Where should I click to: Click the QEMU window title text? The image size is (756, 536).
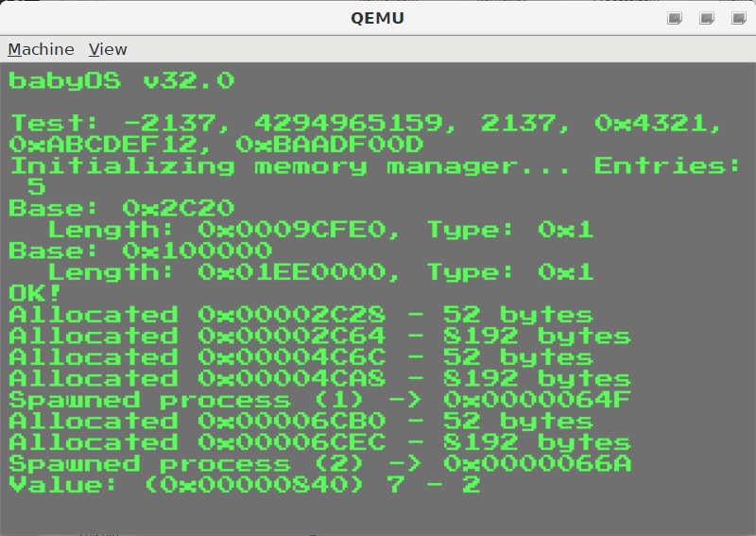(x=377, y=18)
